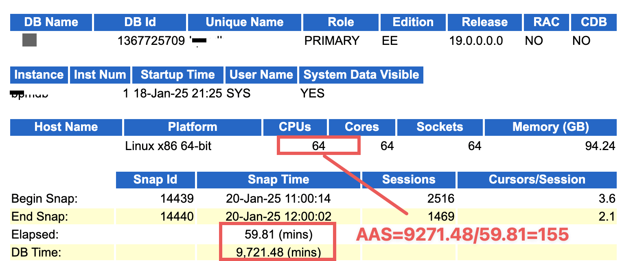This screenshot has height=261, width=644.
Task: Select the Elapsed 59.81 (mins) value
Action: (278, 234)
